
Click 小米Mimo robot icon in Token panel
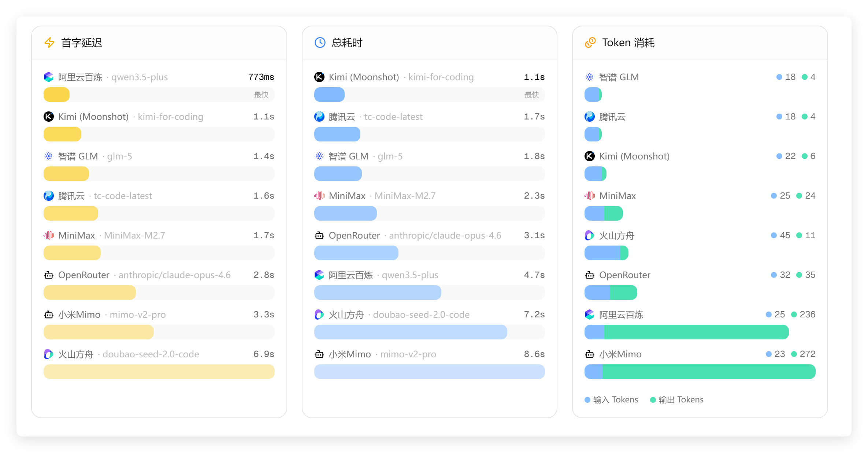pos(590,354)
